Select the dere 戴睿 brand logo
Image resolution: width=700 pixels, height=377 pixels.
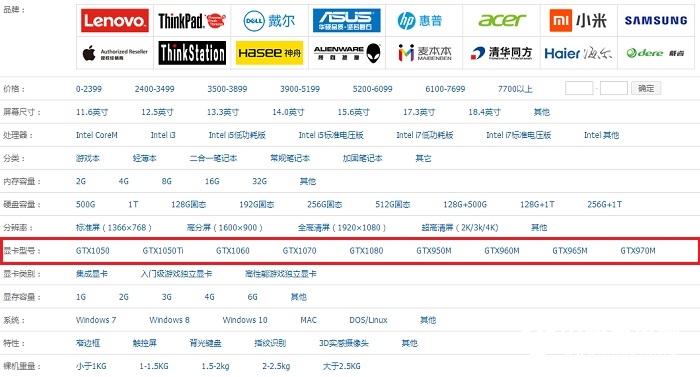point(655,53)
